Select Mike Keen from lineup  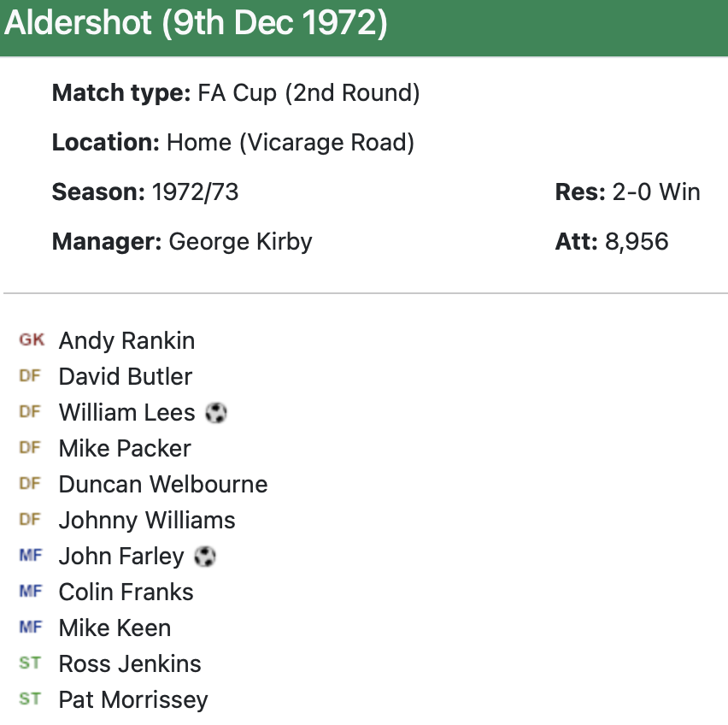point(114,628)
